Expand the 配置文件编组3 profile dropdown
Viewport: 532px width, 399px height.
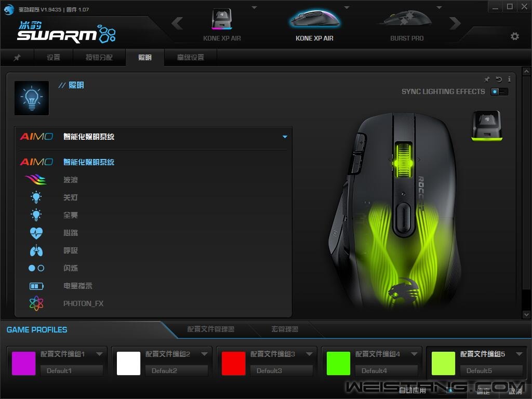click(x=309, y=354)
